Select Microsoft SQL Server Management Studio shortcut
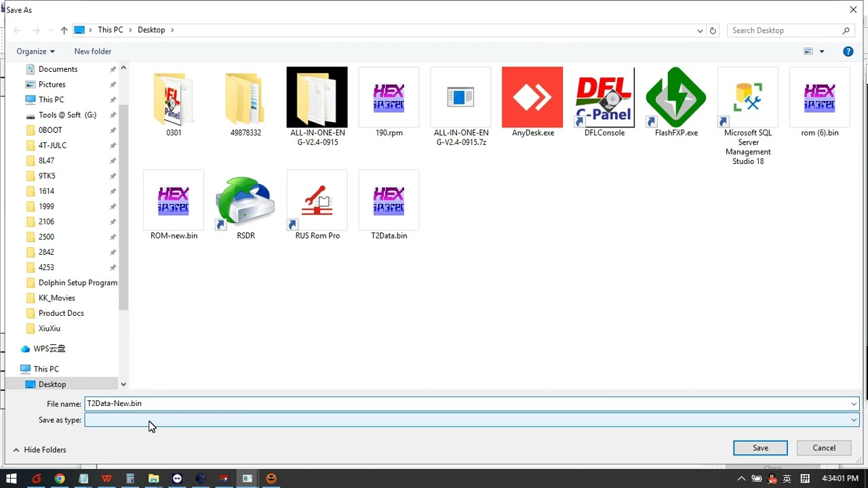 748,117
